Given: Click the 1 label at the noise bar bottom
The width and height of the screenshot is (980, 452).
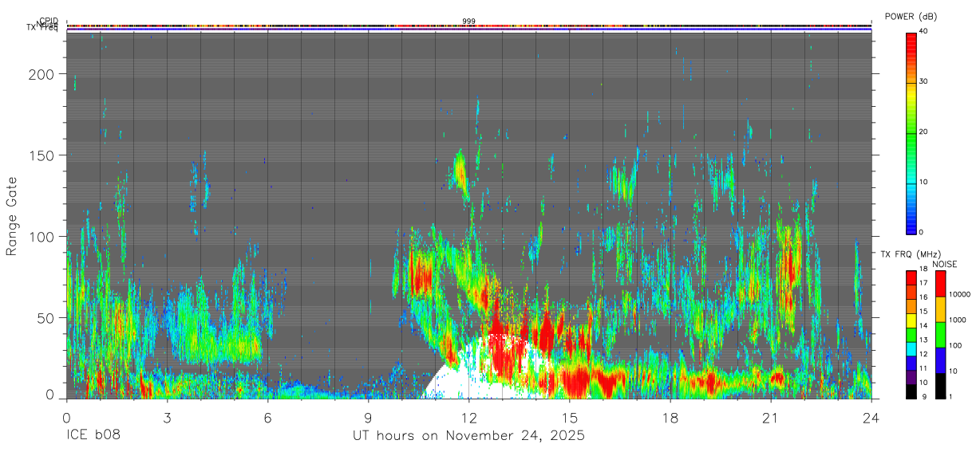Looking at the screenshot, I should [951, 396].
